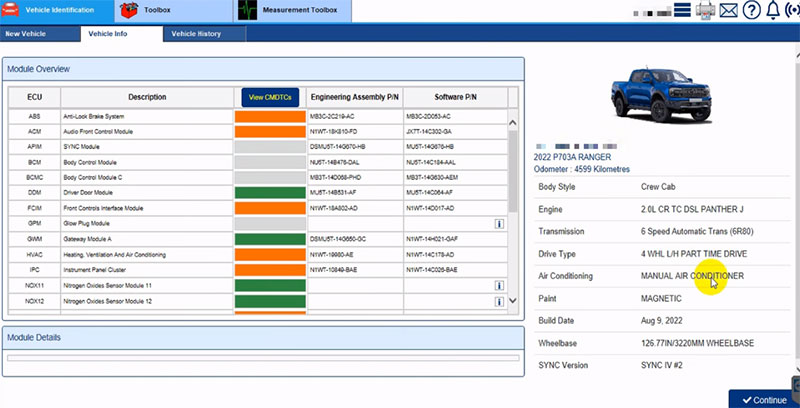Click the gray status bar for APIM
The image size is (800, 408).
tap(270, 147)
